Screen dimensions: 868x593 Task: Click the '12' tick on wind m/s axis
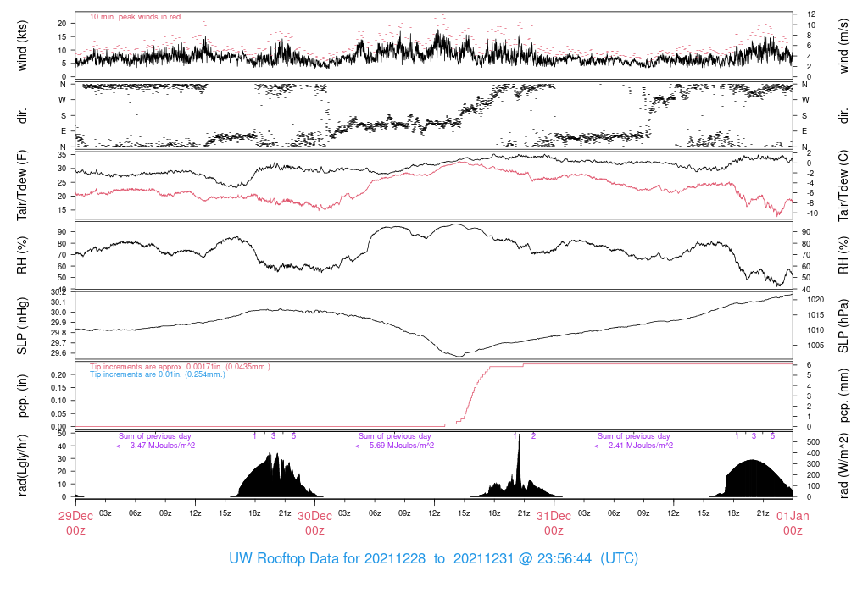(x=811, y=14)
